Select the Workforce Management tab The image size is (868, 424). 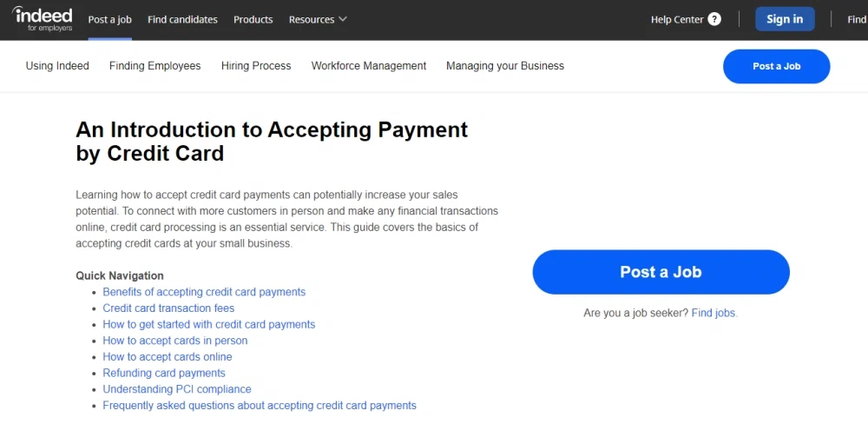point(369,66)
